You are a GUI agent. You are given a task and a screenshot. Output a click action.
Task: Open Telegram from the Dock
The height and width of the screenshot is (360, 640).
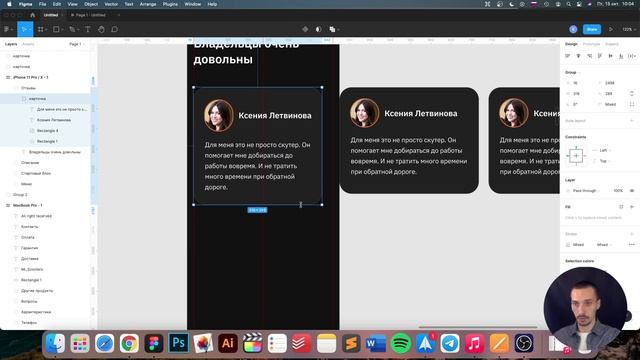[450, 343]
